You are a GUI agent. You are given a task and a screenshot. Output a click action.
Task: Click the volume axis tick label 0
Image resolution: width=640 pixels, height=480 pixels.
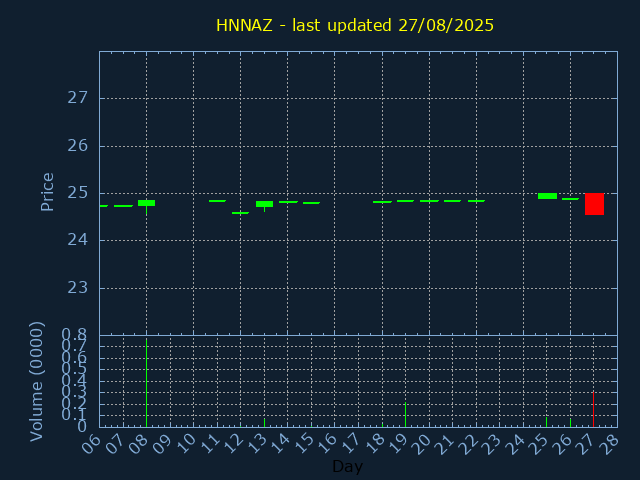82,427
